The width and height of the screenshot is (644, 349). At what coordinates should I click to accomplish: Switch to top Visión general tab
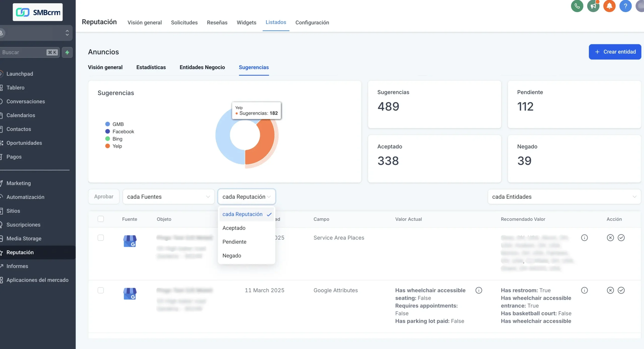click(145, 22)
